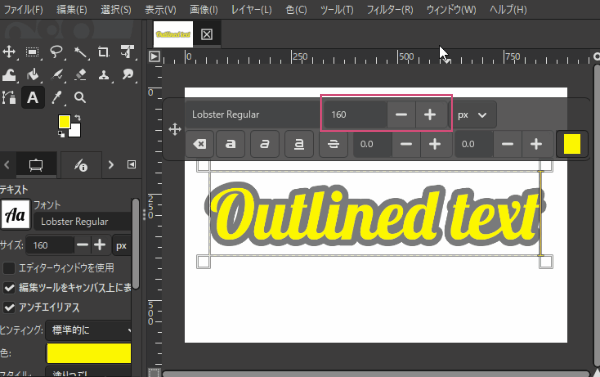
Task: Select the Rectangle Select tool
Action: pos(33,52)
